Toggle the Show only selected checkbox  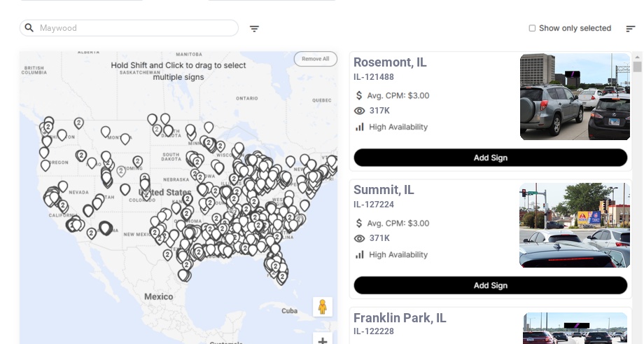(x=532, y=29)
